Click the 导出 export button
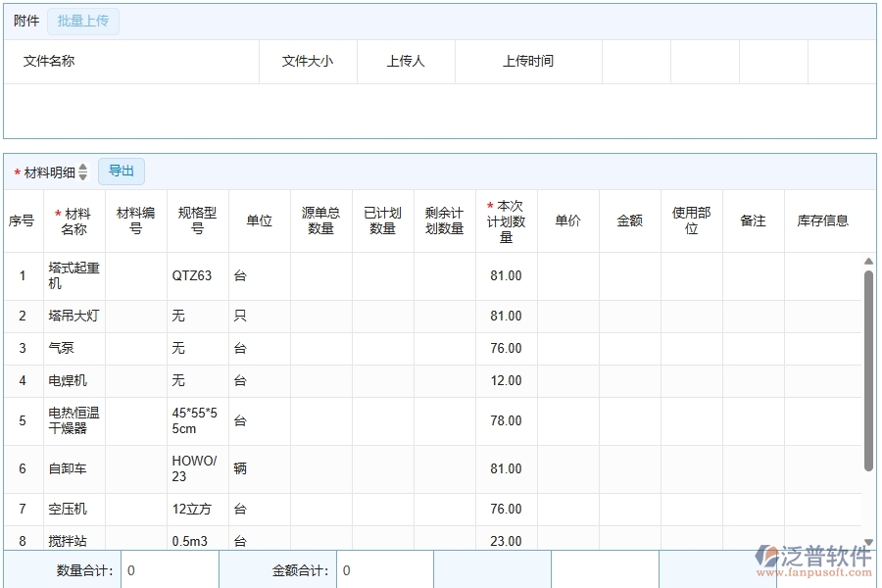This screenshot has height=588, width=882. click(122, 171)
